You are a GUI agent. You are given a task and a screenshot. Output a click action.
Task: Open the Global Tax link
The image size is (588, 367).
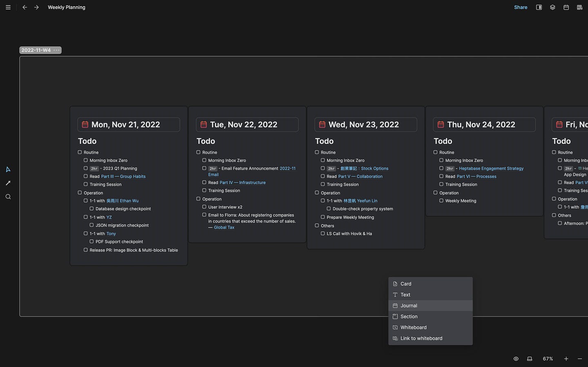pos(224,228)
